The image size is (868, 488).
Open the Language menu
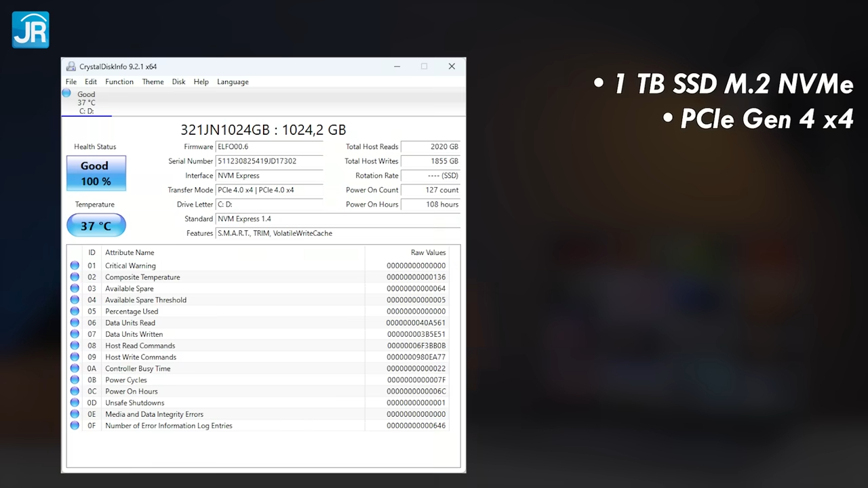[x=233, y=81]
